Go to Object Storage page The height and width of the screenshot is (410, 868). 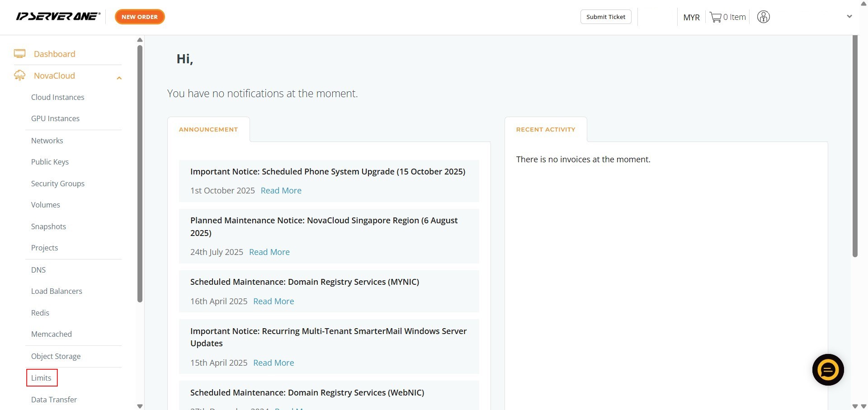coord(56,356)
